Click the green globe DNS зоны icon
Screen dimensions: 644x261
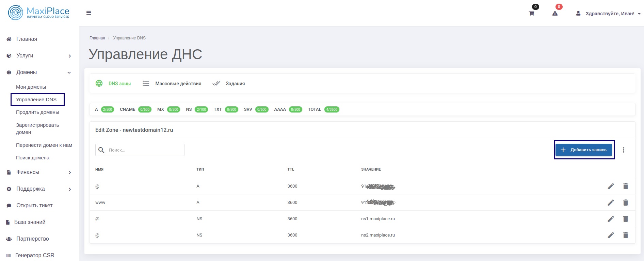coord(99,83)
